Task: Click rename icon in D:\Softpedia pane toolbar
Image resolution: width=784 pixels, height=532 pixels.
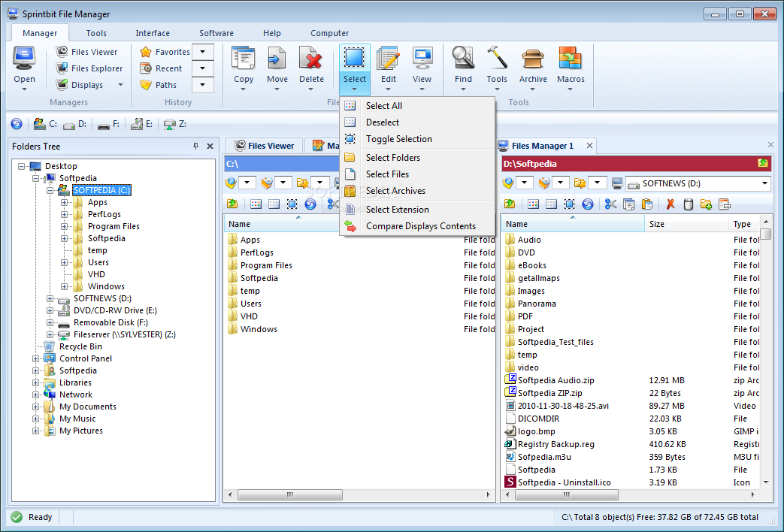Action: click(725, 204)
